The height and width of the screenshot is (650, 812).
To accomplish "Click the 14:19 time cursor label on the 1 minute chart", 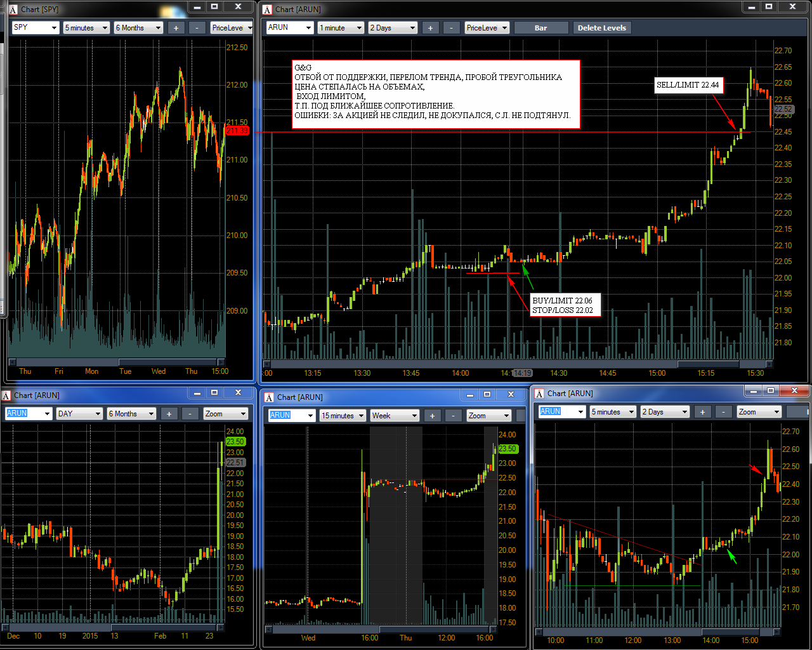I will click(x=522, y=373).
